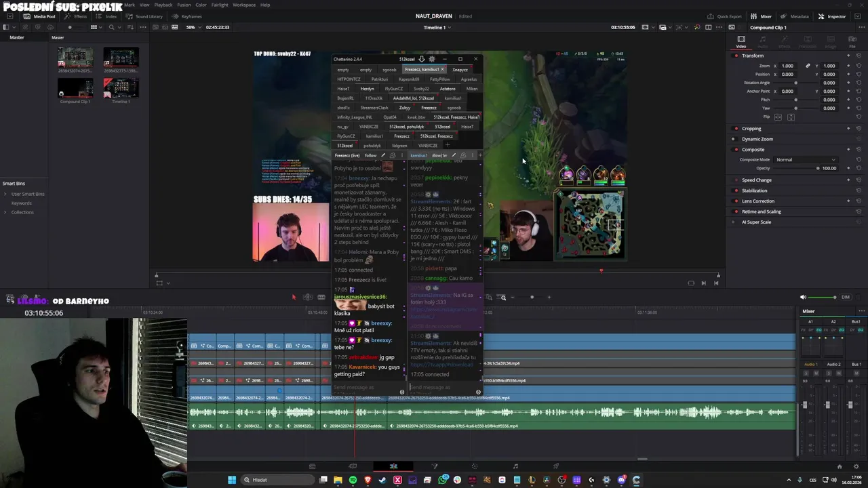Add a keyframe for Zoom

tap(848, 66)
